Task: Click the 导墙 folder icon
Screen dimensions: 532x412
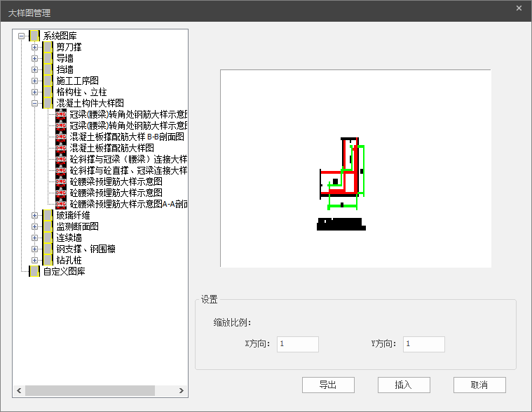Action: click(x=48, y=58)
